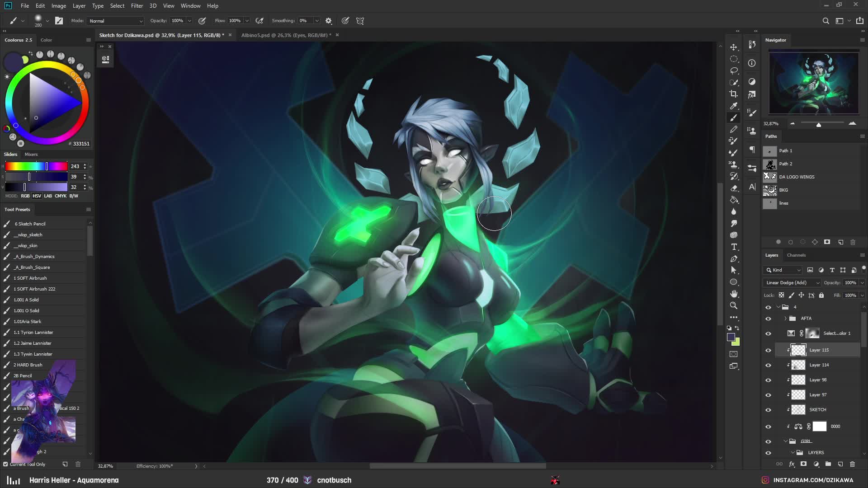Toggle symmetry paint butterfly icon
The image size is (868, 488).
tap(360, 21)
